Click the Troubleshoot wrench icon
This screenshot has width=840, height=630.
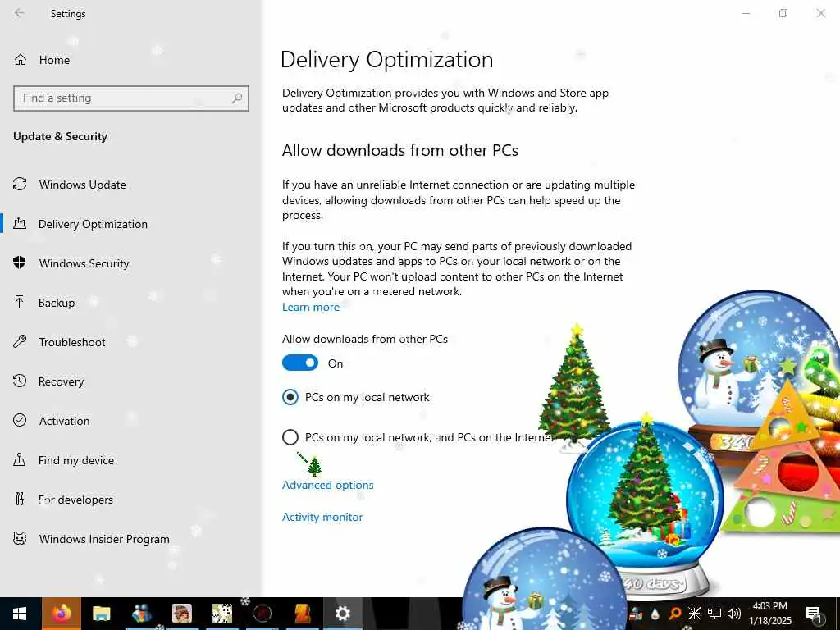coord(20,342)
